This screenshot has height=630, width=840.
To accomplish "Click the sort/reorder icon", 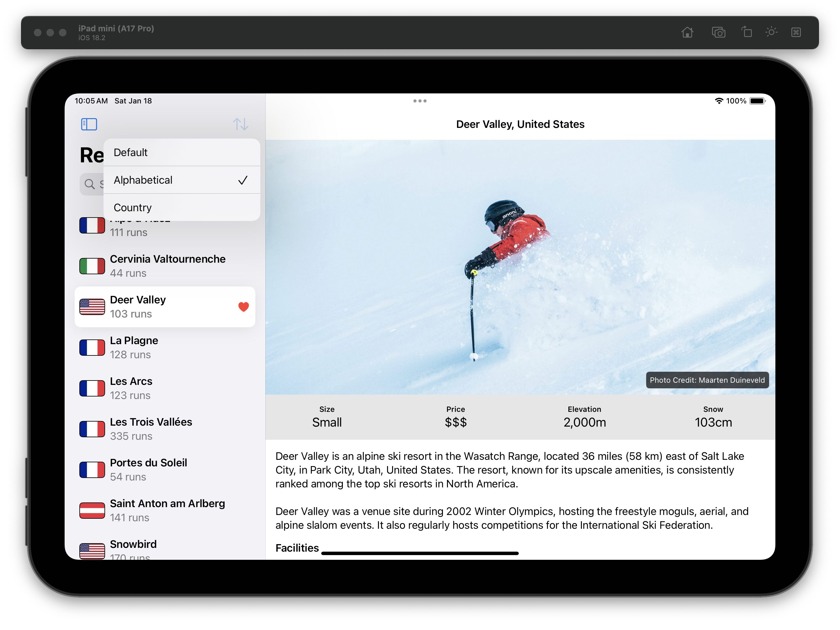I will click(x=242, y=124).
